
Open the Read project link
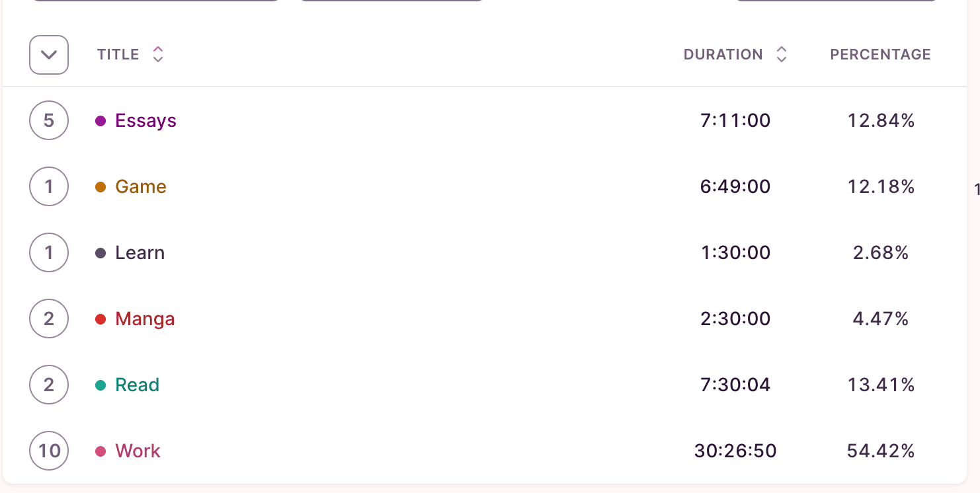pos(137,385)
